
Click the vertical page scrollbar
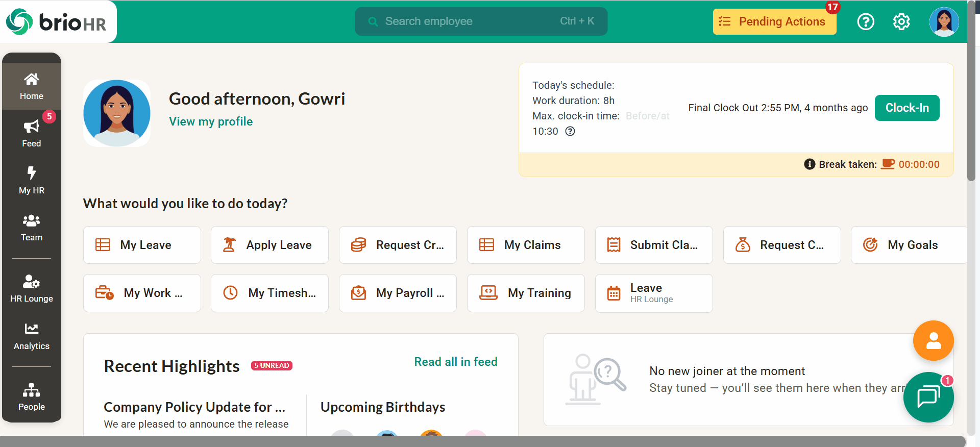[x=971, y=102]
